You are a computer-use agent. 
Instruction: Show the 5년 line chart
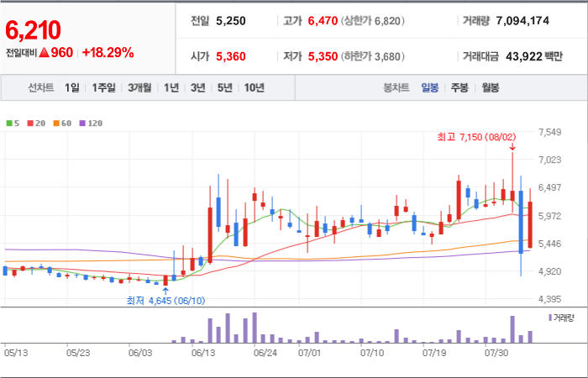[x=225, y=88]
